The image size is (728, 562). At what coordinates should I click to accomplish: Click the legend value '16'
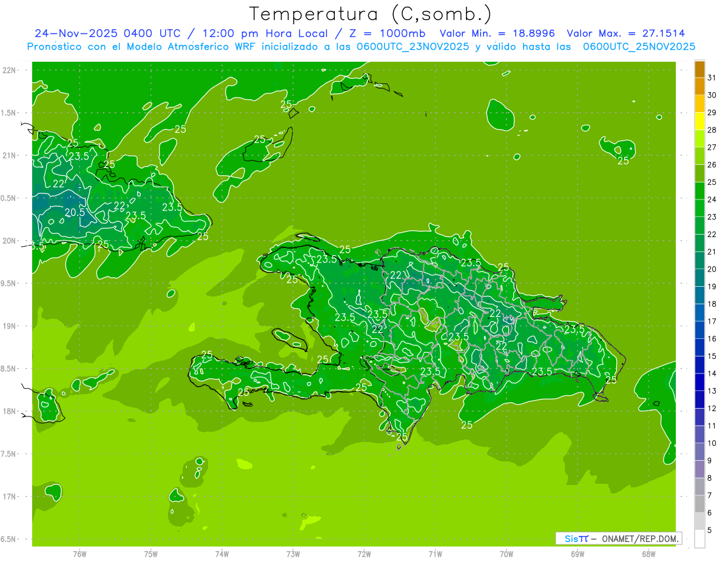pos(712,338)
